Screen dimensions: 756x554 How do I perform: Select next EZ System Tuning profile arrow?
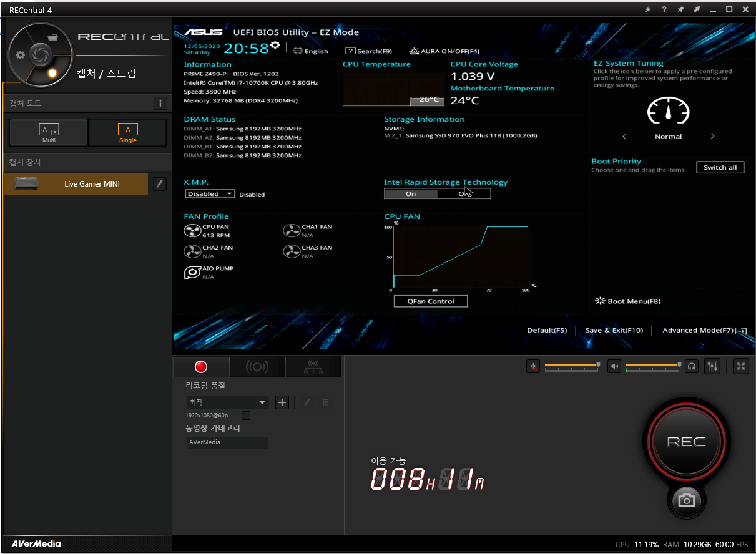[x=713, y=137]
